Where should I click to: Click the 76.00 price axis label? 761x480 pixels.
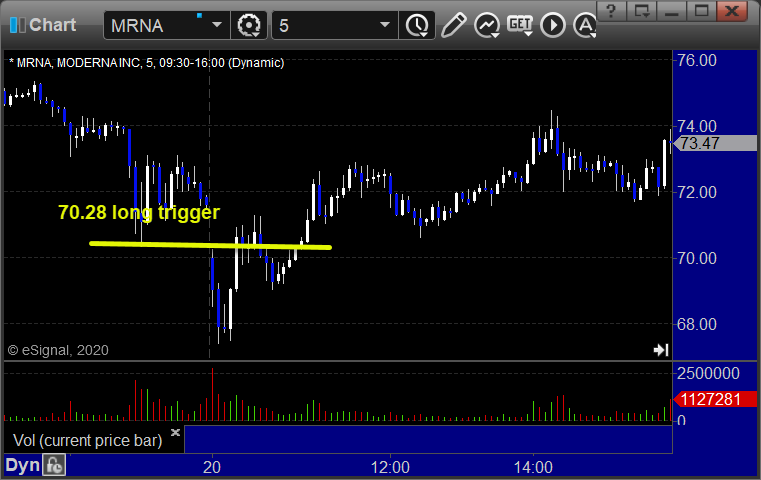pyautogui.click(x=696, y=61)
